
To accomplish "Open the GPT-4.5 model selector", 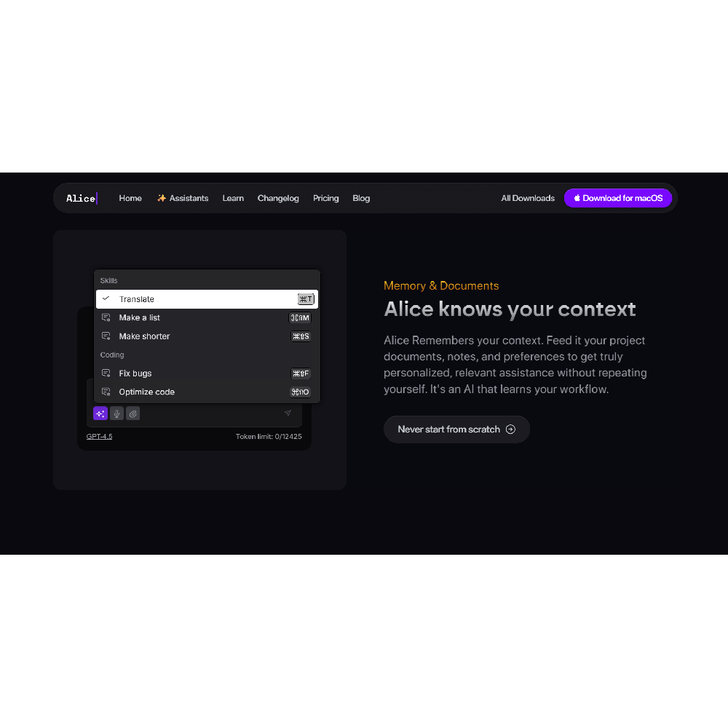I will click(99, 436).
